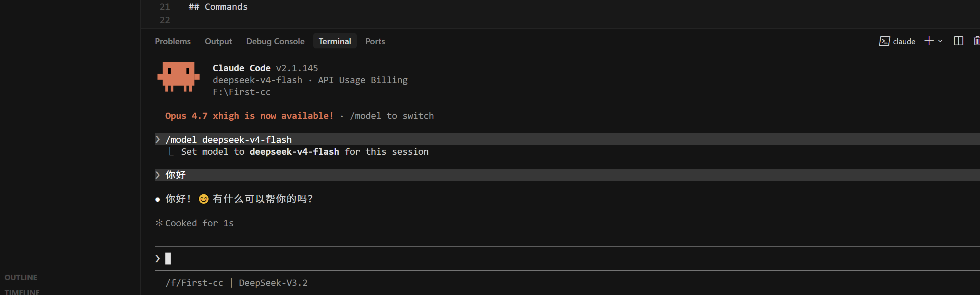Split the terminal panel
This screenshot has width=980, height=295.
(958, 41)
